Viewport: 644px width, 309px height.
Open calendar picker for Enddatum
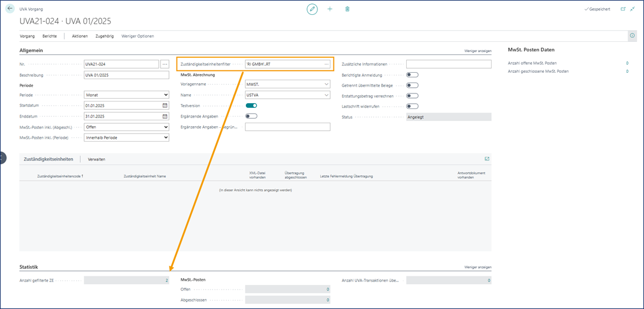[165, 116]
